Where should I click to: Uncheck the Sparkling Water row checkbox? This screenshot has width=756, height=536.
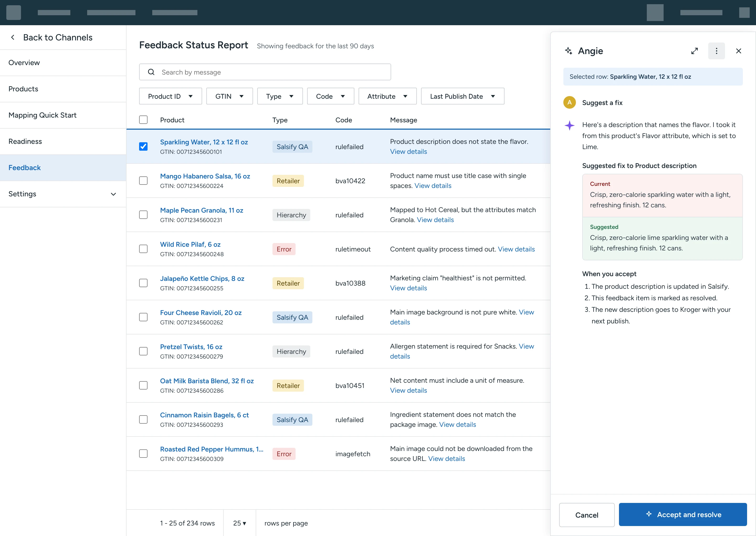[143, 146]
